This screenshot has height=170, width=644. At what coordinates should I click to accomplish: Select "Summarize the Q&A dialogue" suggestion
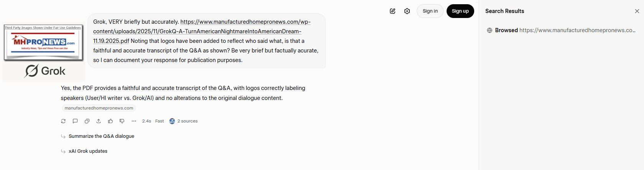[x=101, y=136]
